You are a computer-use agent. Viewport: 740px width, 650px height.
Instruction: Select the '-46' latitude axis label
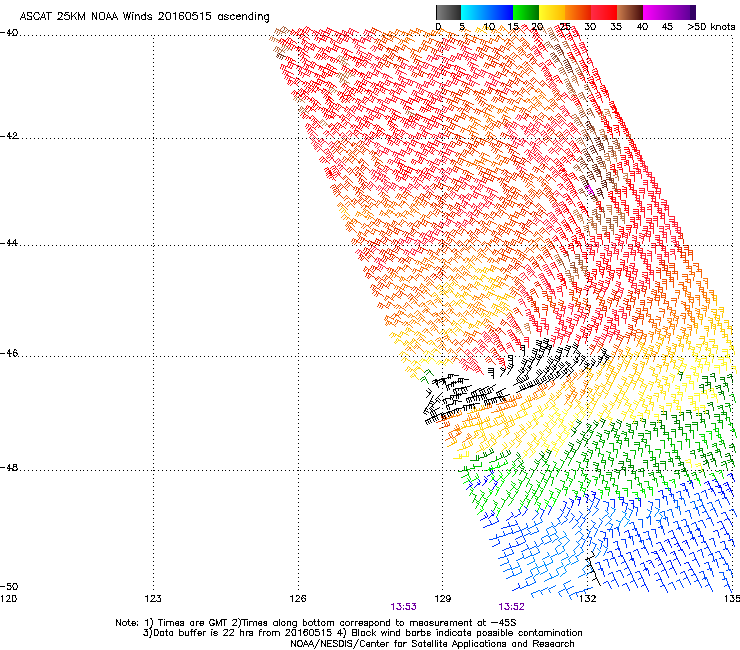(9, 353)
